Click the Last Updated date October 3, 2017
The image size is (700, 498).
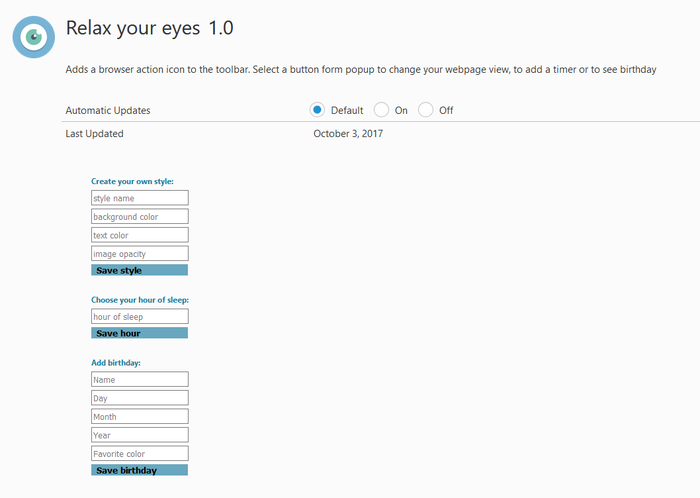pyautogui.click(x=348, y=133)
